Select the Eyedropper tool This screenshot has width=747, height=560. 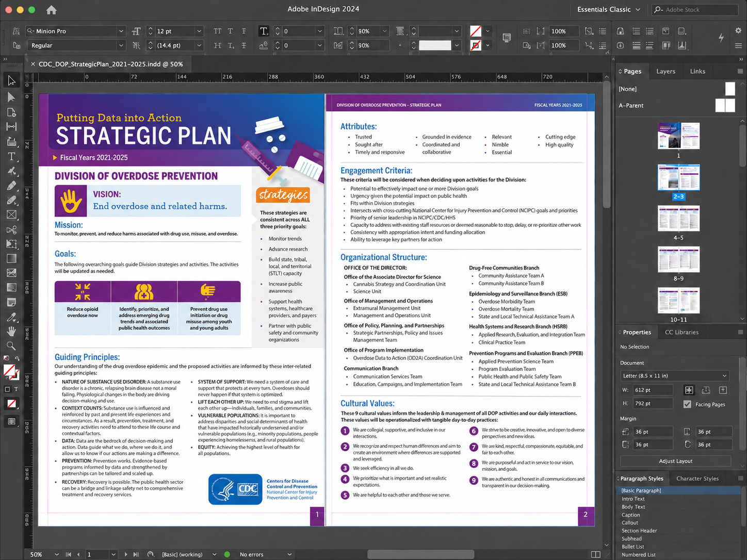point(11,317)
